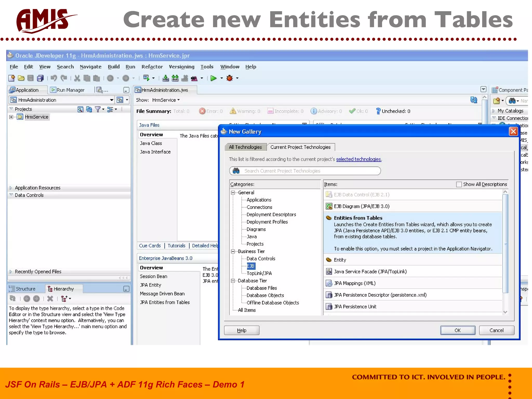Viewport: 532px width, 399px height.
Task: Click the Undo toolbar icon
Action: [x=54, y=78]
